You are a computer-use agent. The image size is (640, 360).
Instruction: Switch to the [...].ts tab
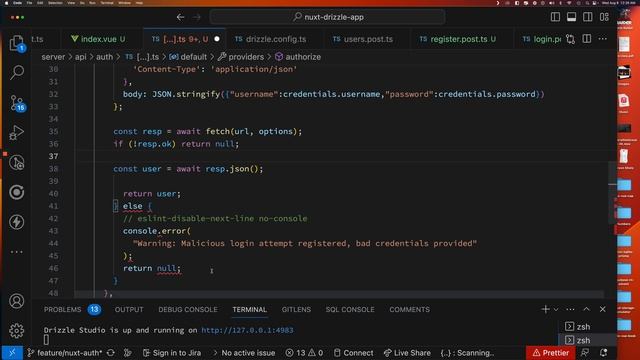pyautogui.click(x=180, y=39)
